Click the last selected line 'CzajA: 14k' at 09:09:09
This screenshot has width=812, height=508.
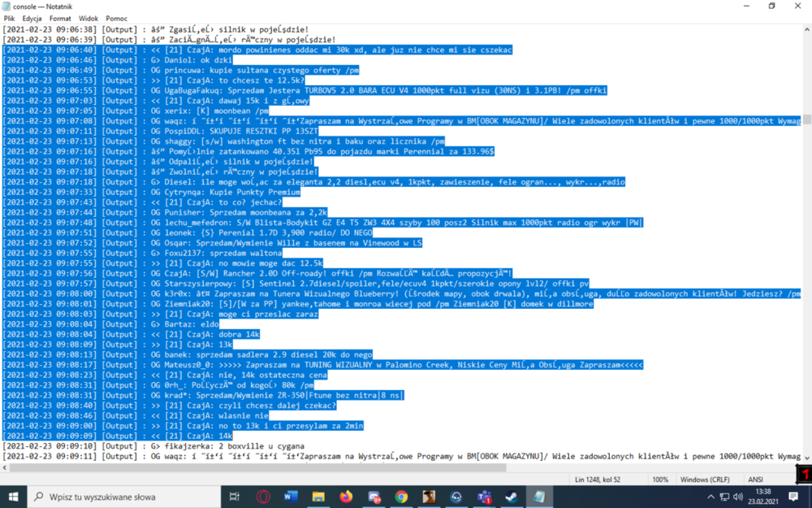[x=118, y=436]
